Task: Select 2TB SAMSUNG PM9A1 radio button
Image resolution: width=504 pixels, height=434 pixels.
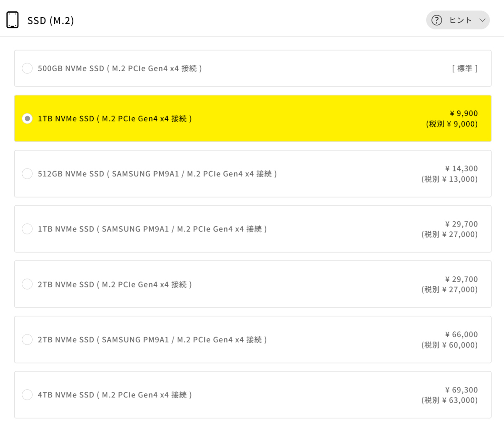Action: (x=27, y=339)
